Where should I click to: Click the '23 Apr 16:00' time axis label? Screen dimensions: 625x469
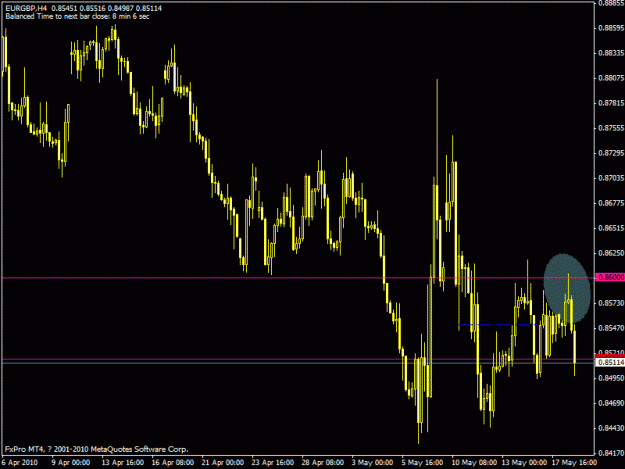(273, 463)
